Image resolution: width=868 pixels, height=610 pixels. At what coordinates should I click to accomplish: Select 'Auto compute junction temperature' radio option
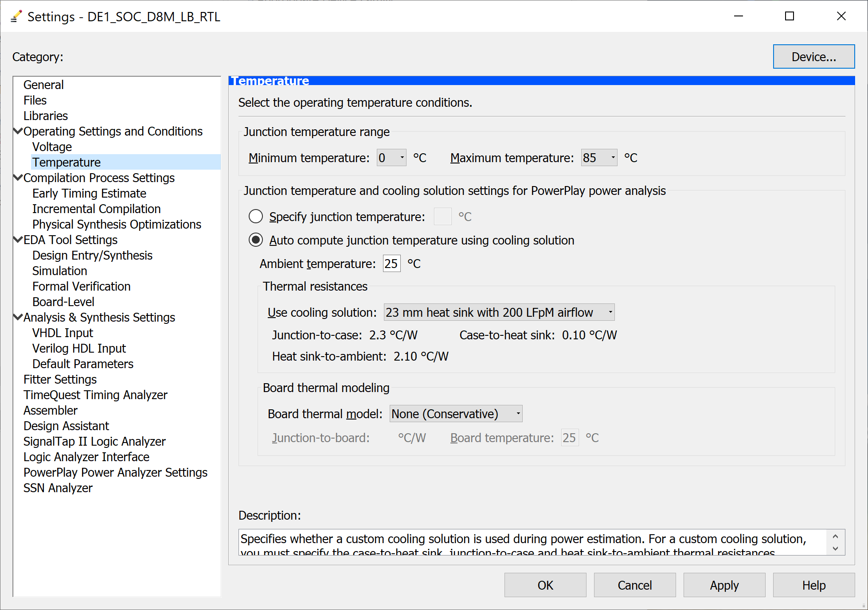click(x=256, y=240)
